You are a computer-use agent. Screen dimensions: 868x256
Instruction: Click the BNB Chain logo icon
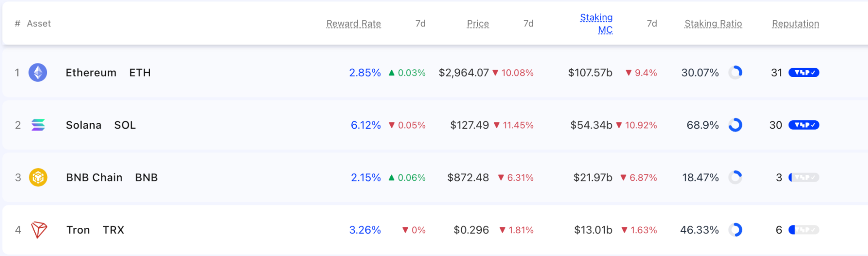pyautogui.click(x=38, y=177)
